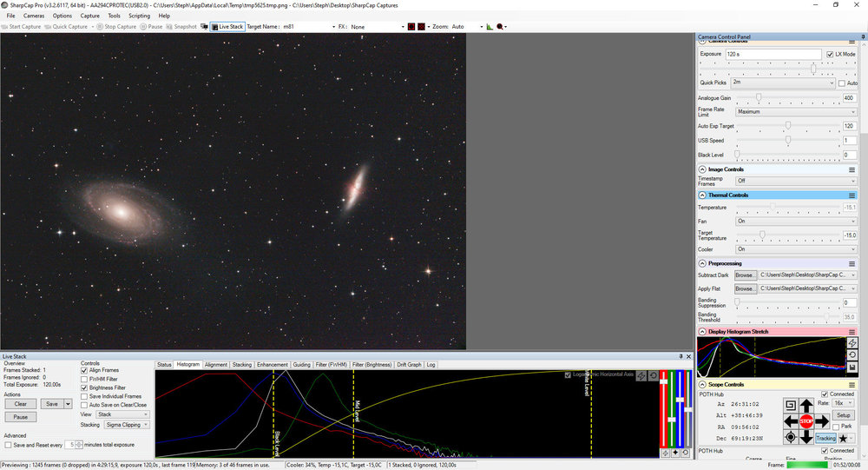Open the Quick Picks exposure dropdown
The height and width of the screenshot is (470, 868).
783,83
